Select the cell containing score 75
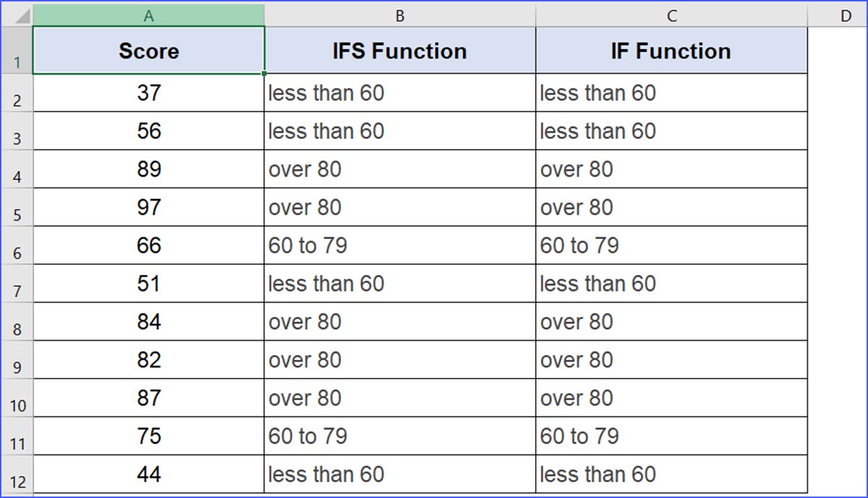 (x=148, y=436)
